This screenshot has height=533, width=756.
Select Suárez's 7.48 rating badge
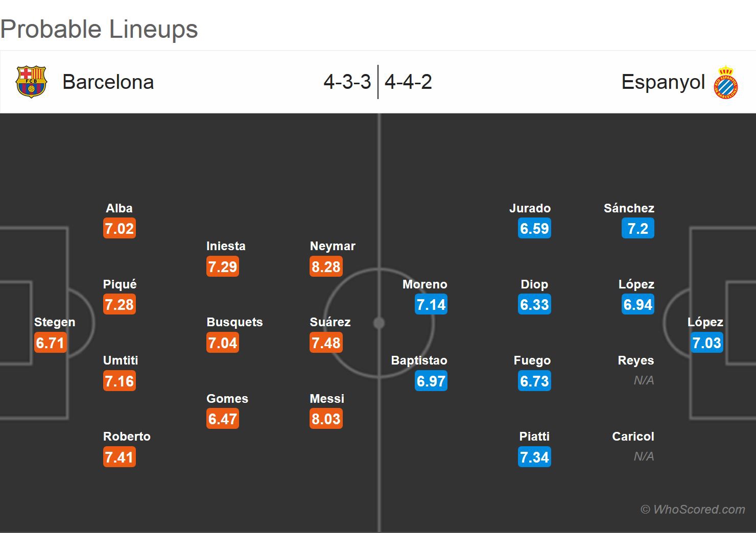(326, 343)
